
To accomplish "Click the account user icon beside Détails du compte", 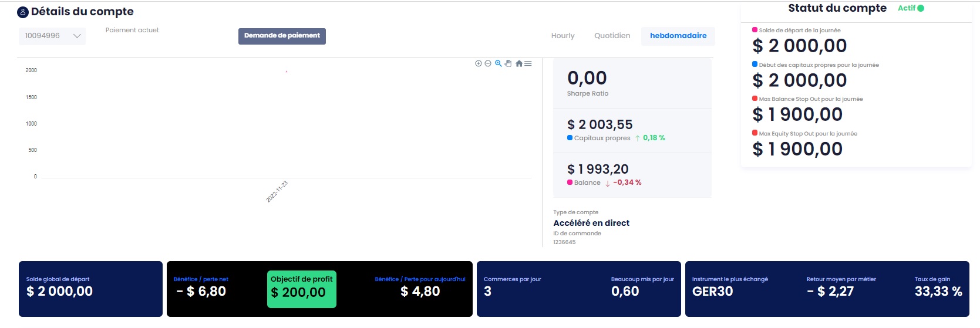I will pos(23,12).
